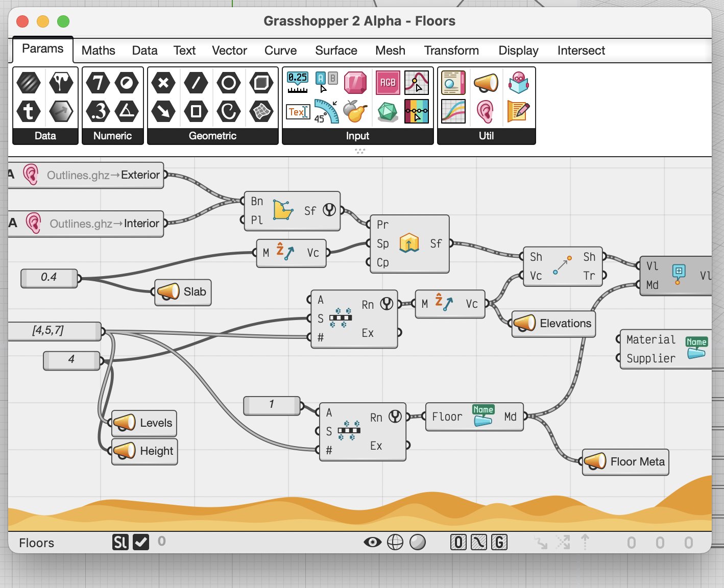Viewport: 724px width, 588px height.
Task: Select the Levels broadcast component
Action: (x=144, y=423)
